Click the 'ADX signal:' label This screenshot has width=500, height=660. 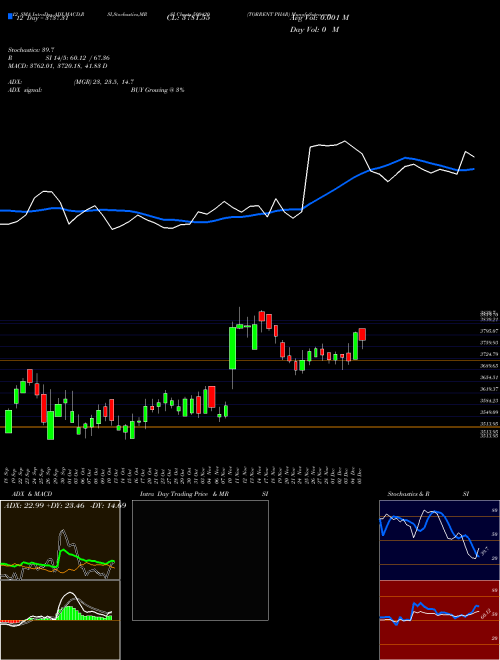tap(25, 90)
